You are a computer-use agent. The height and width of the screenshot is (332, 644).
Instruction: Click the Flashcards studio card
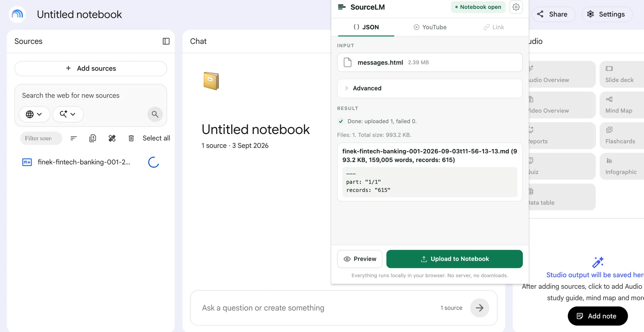(x=622, y=135)
